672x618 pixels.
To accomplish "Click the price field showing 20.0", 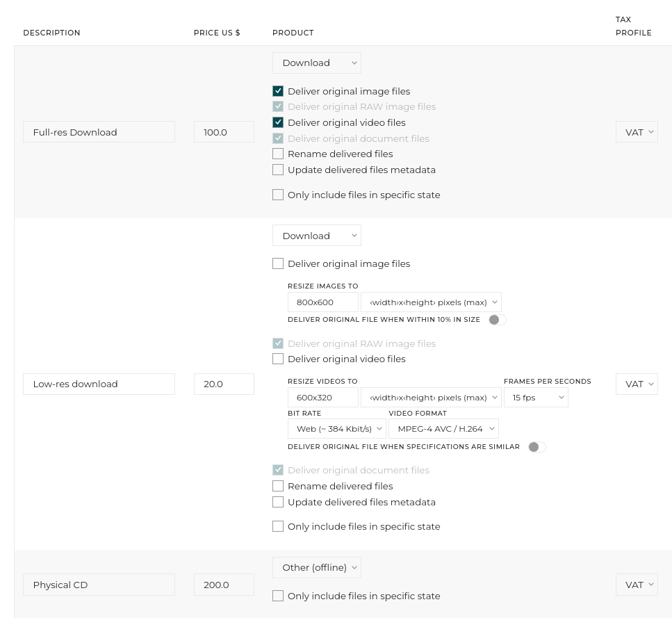I will point(224,384).
